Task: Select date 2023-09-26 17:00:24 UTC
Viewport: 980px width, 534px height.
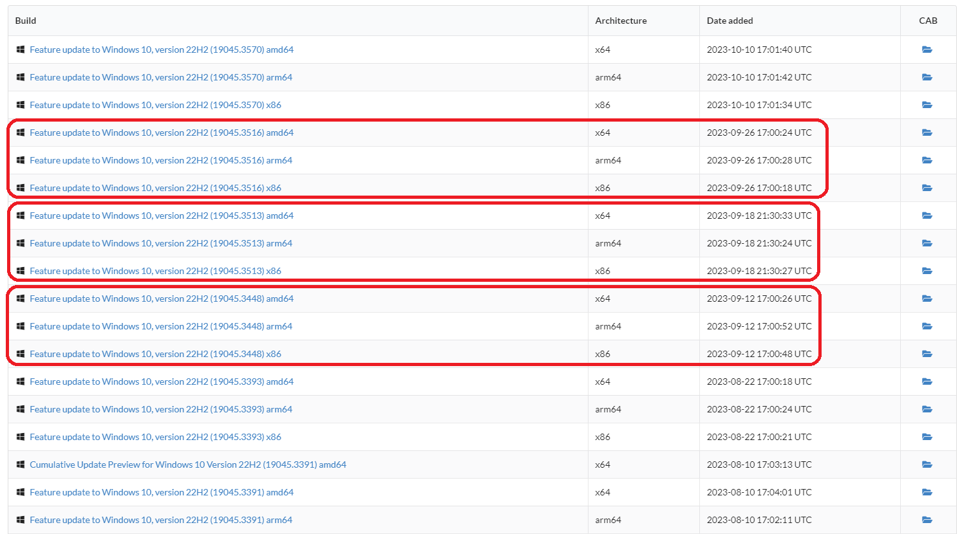Action: point(759,133)
